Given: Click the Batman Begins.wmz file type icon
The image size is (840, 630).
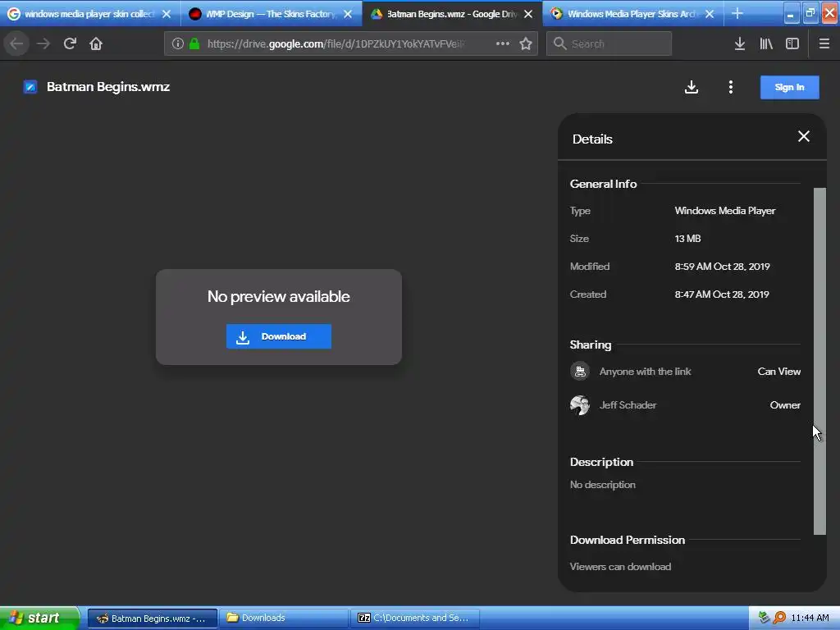Looking at the screenshot, I should [30, 87].
